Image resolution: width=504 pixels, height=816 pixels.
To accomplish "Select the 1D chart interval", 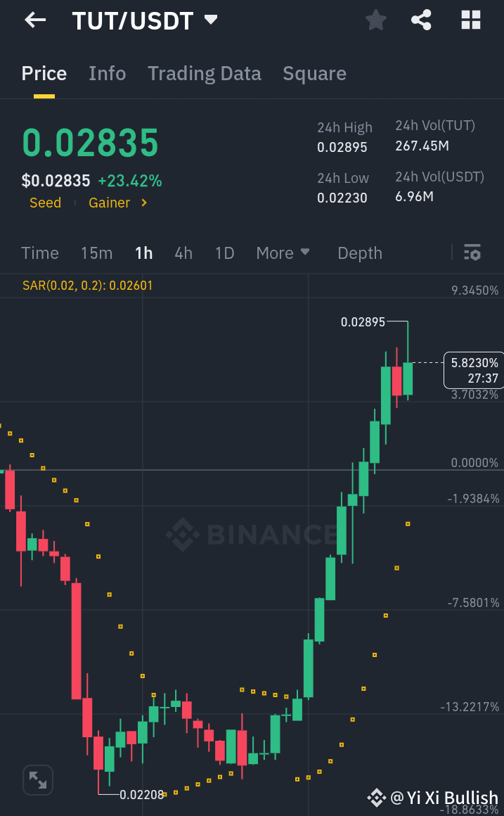I will pyautogui.click(x=224, y=253).
